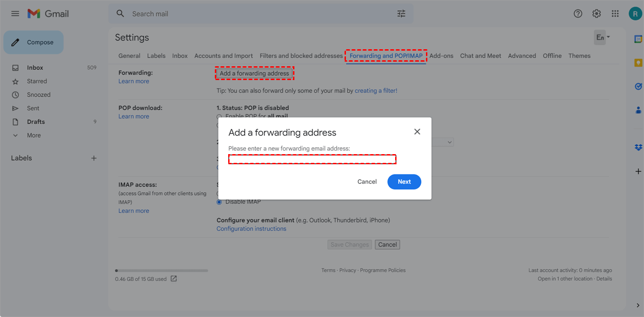Click the search options filter icon
The height and width of the screenshot is (317, 644).
tap(401, 14)
